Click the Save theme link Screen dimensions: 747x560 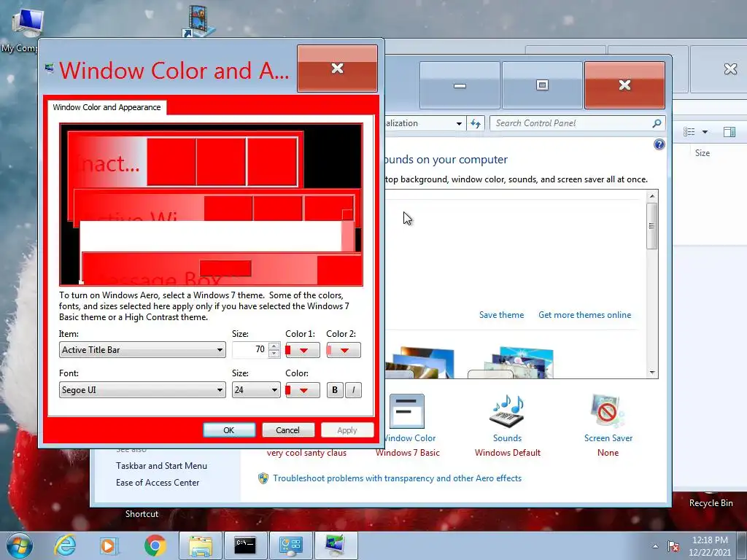501,315
